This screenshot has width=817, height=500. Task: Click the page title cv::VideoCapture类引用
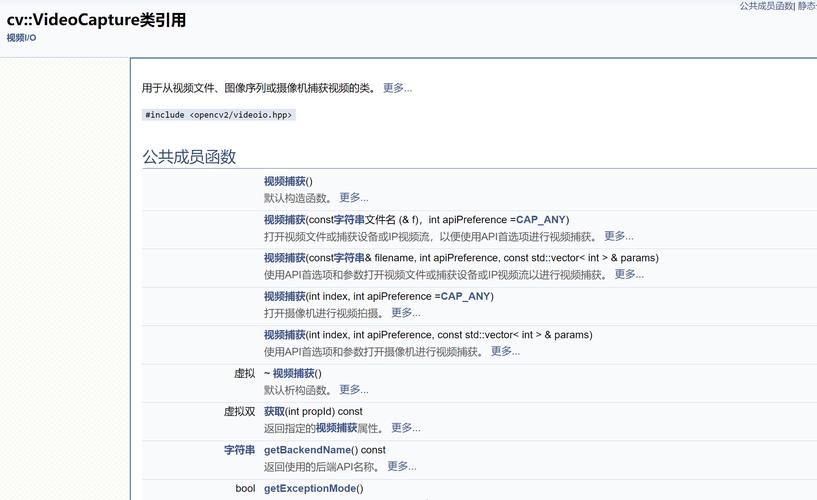tap(96, 20)
